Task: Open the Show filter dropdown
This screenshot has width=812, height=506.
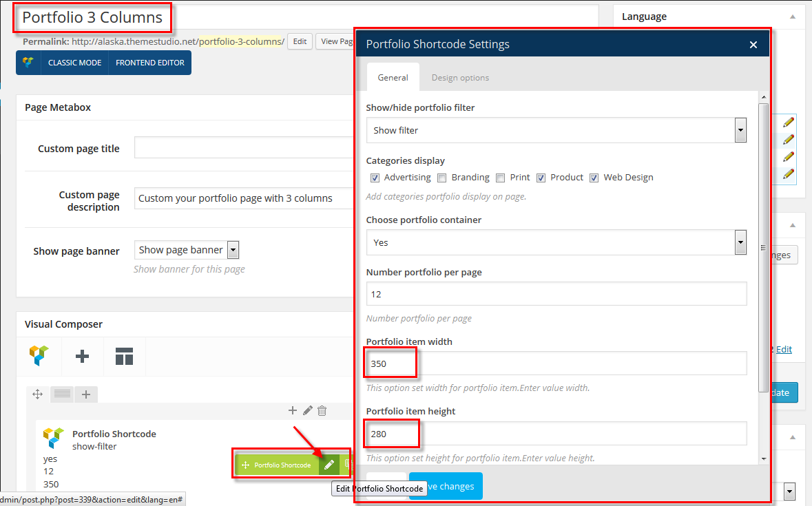Action: click(x=556, y=130)
